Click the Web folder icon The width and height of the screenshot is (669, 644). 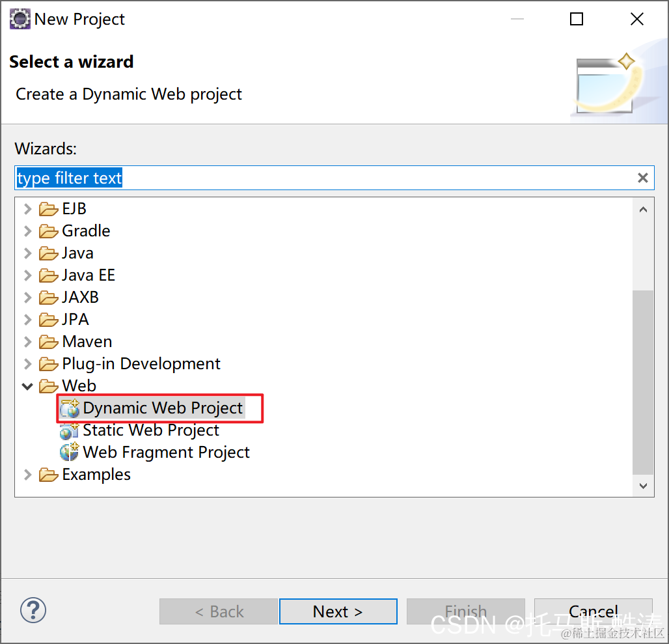click(x=48, y=386)
